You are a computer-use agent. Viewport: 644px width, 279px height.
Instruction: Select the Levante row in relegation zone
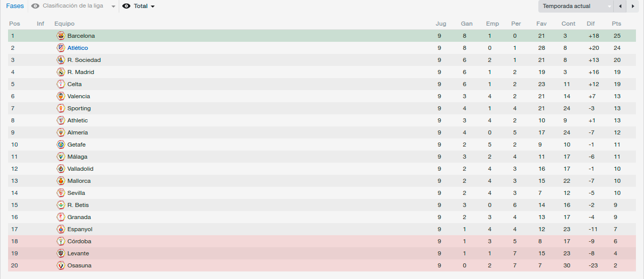point(322,253)
